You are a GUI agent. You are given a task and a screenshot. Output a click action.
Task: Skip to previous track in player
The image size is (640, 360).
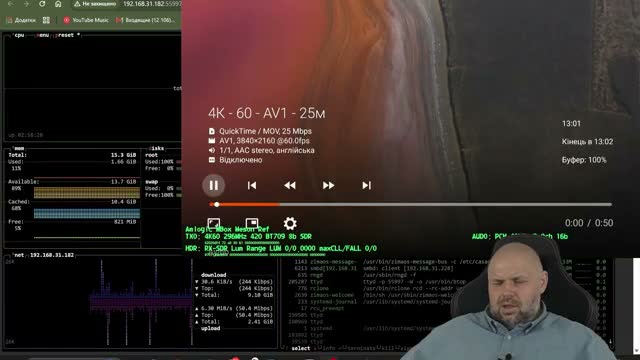click(252, 185)
